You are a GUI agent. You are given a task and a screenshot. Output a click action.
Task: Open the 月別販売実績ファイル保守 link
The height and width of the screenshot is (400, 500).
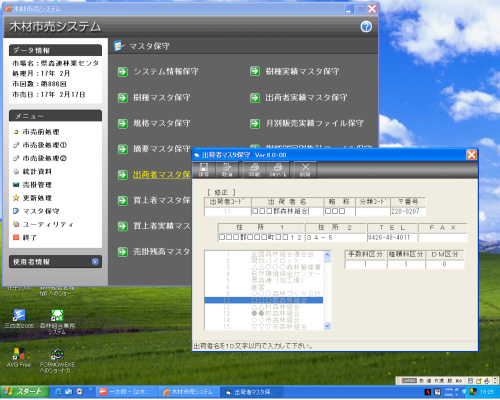[314, 124]
